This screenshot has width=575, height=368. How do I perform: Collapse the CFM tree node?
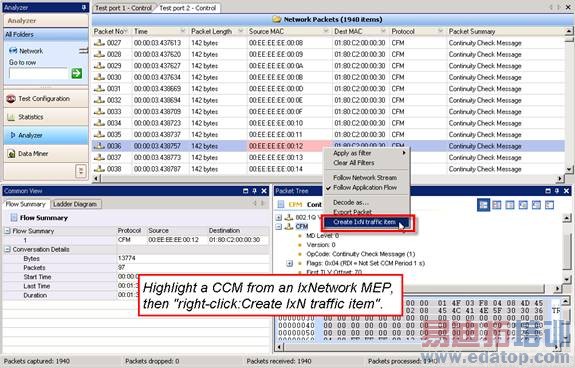(x=279, y=227)
